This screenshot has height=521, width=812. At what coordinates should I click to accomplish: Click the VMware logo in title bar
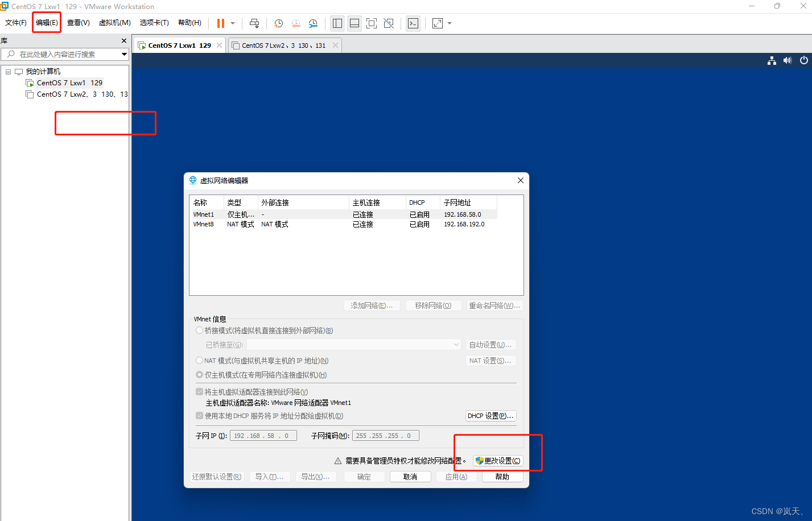(x=5, y=6)
